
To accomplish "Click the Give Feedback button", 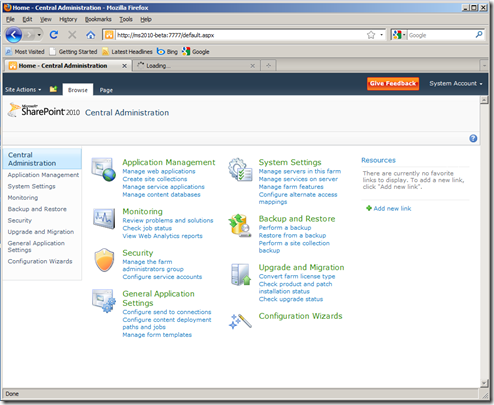I will [393, 83].
